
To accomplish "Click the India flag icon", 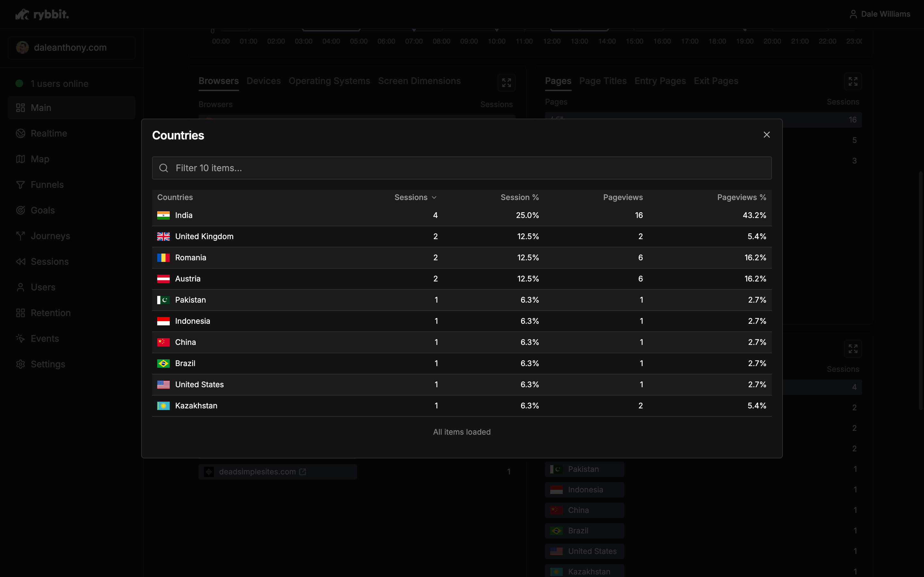I will point(163,215).
